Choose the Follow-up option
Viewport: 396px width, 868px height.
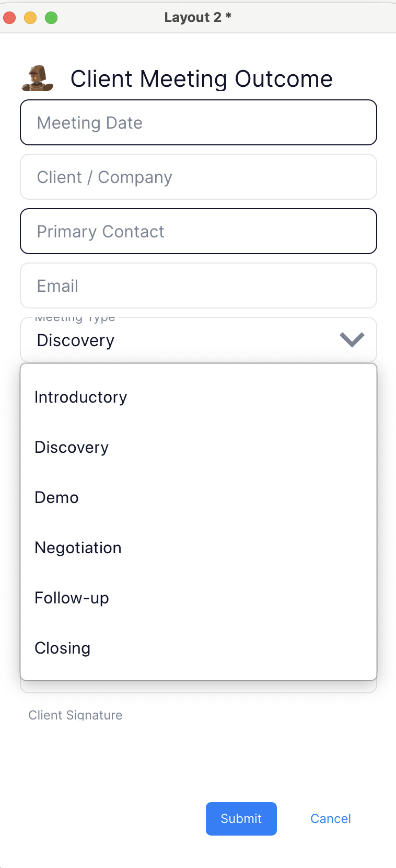click(72, 598)
